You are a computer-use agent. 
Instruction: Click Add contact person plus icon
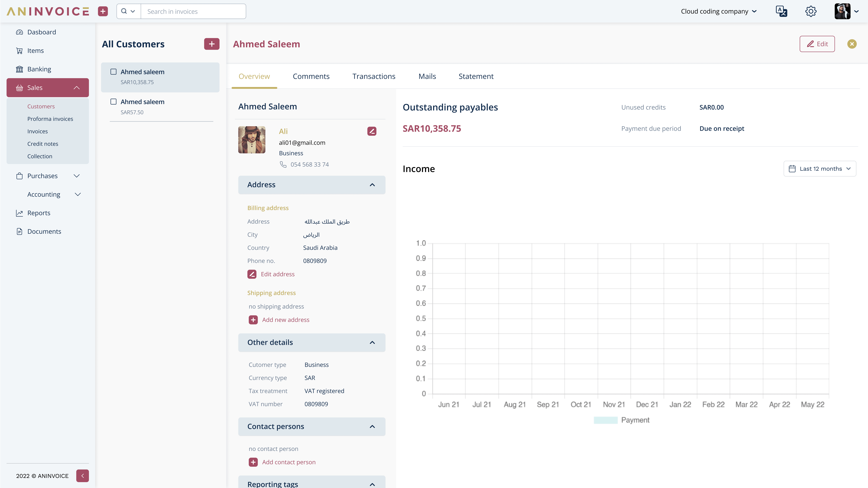click(x=253, y=462)
